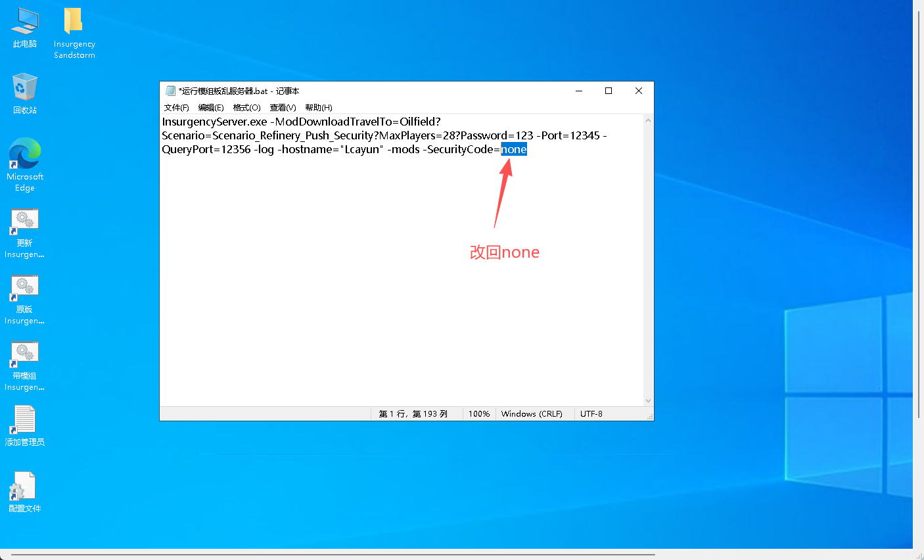Select the 回收站 recycle bin icon
Screen dimensions: 924x560
[25, 93]
